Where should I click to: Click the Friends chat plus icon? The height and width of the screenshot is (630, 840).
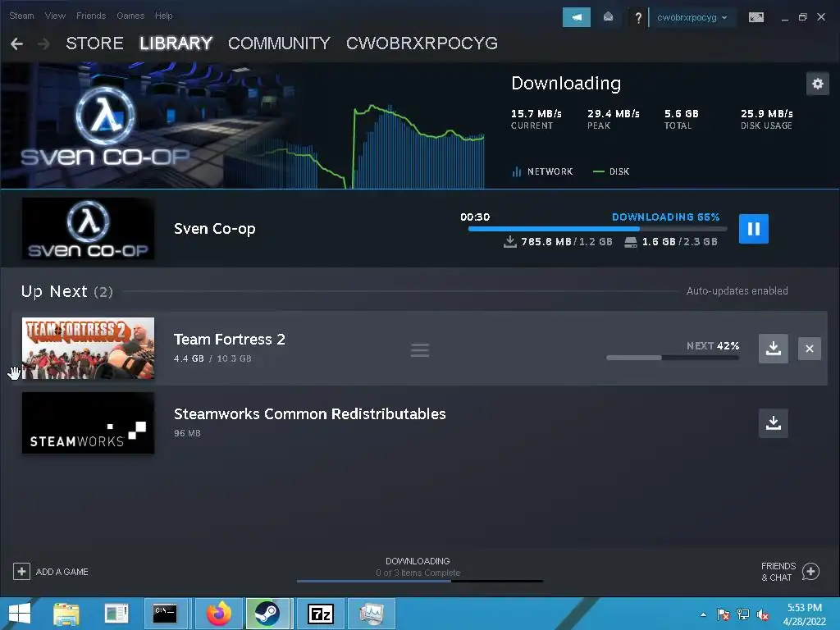[810, 572]
